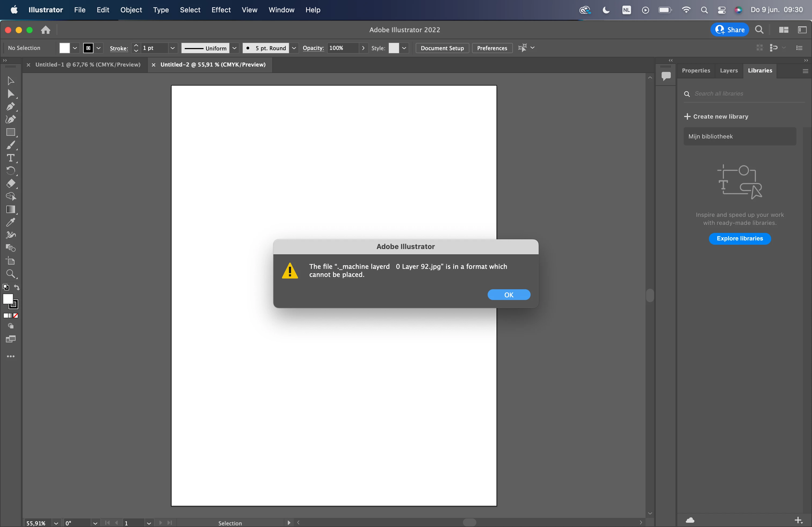Select the Pen tool
Viewport: 812px width, 527px height.
coord(10,107)
